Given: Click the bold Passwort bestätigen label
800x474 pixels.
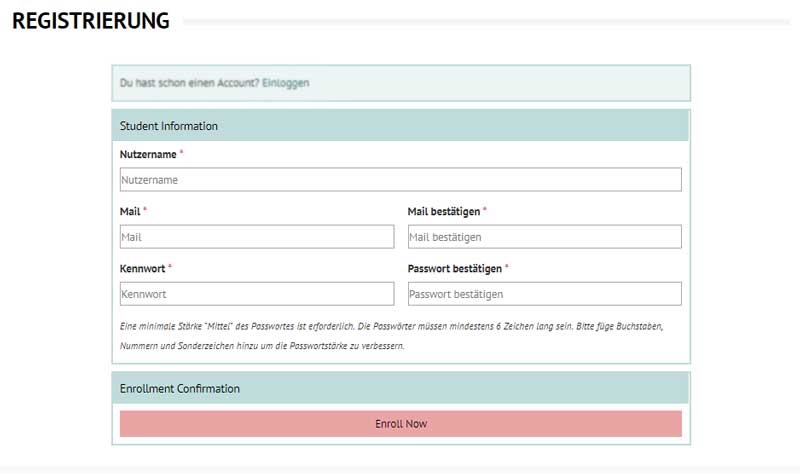Looking at the screenshot, I should (455, 269).
